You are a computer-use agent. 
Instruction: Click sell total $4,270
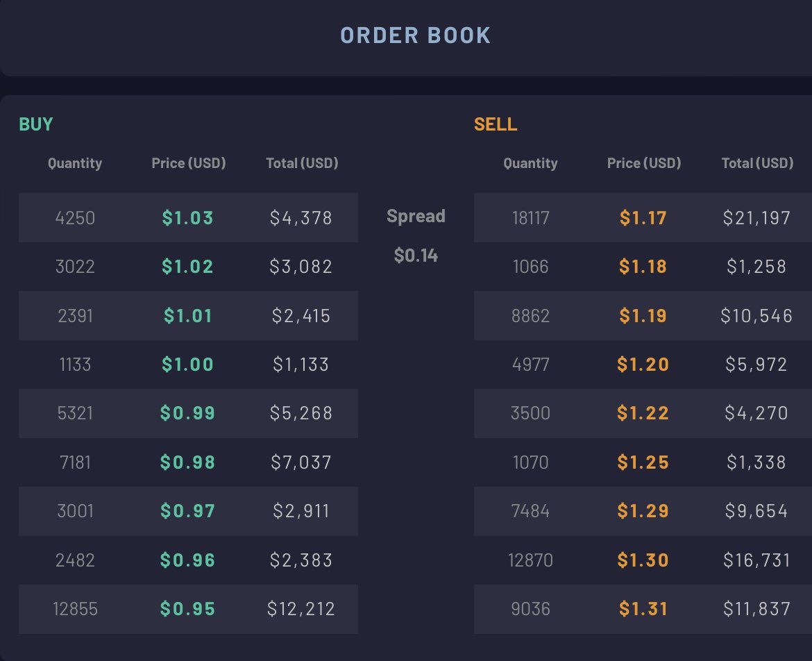[x=756, y=413]
